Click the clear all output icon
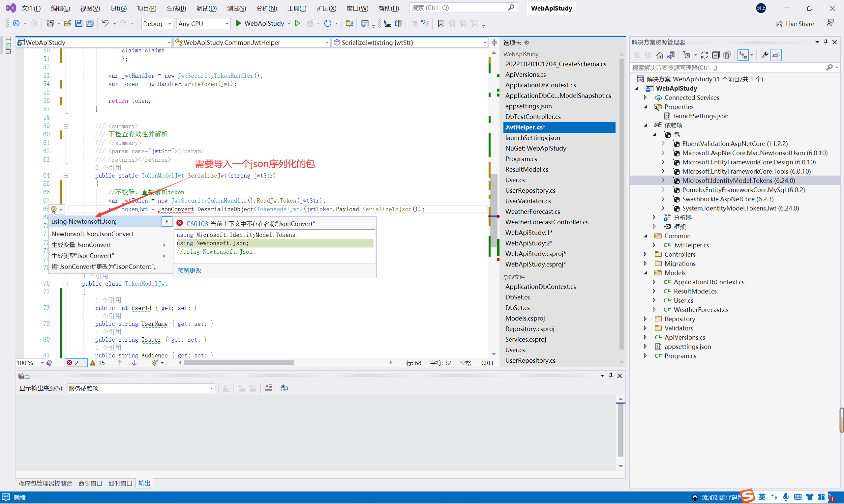This screenshot has width=844, height=504. coord(268,388)
